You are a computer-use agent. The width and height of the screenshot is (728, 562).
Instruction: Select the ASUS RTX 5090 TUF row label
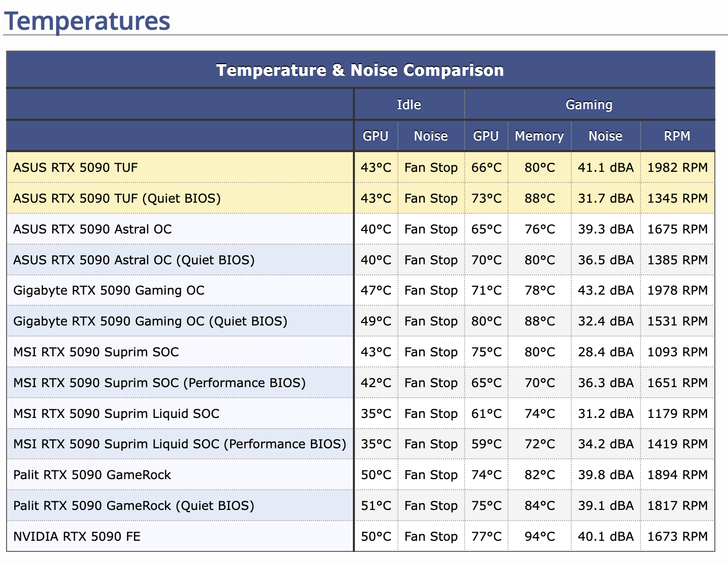click(75, 167)
